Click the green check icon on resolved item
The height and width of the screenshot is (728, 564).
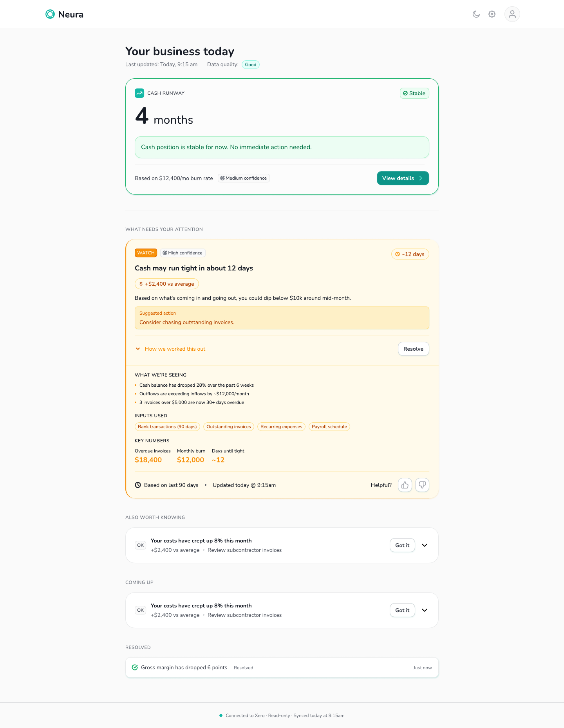tap(135, 667)
